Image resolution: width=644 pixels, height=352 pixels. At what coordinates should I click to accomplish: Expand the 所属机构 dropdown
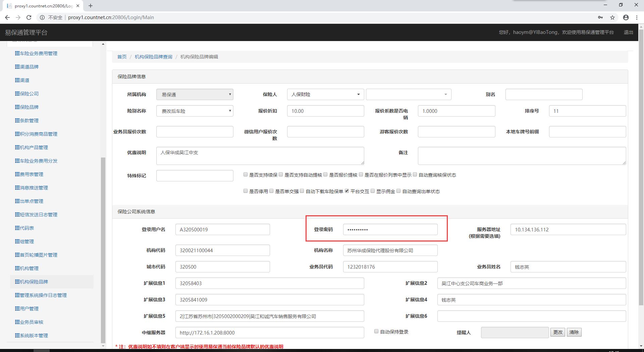(x=195, y=94)
